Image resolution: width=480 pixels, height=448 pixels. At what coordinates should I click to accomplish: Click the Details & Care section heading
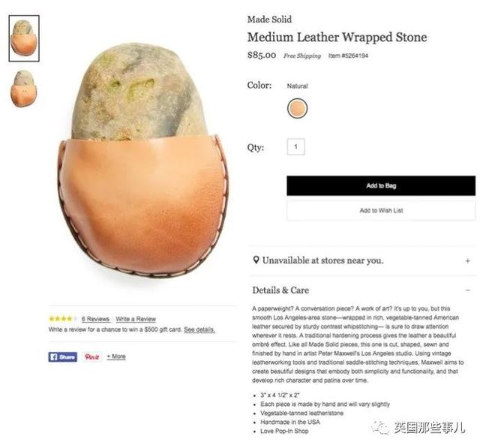click(280, 290)
